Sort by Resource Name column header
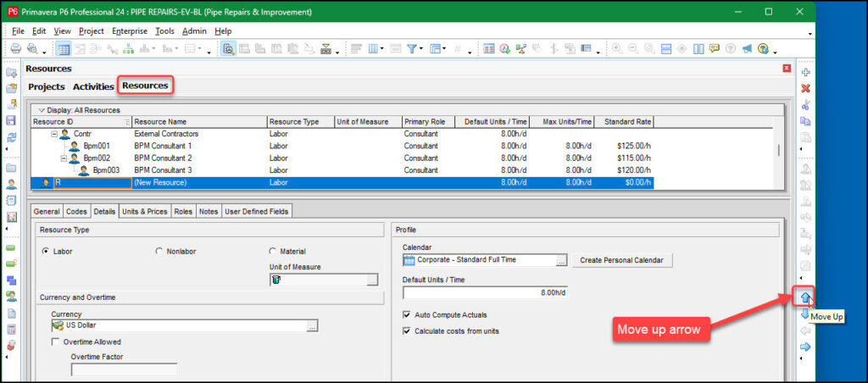868x383 pixels. [200, 122]
